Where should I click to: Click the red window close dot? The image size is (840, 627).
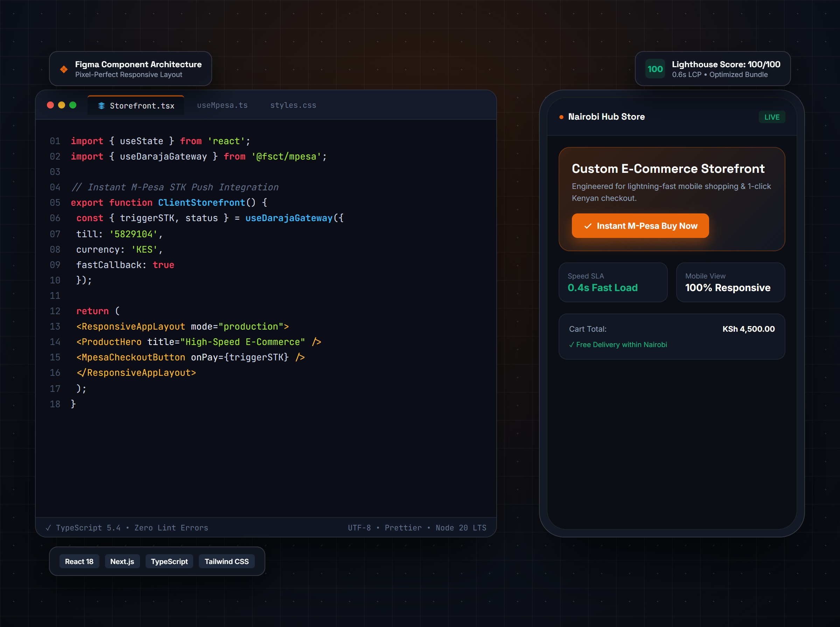(50, 105)
